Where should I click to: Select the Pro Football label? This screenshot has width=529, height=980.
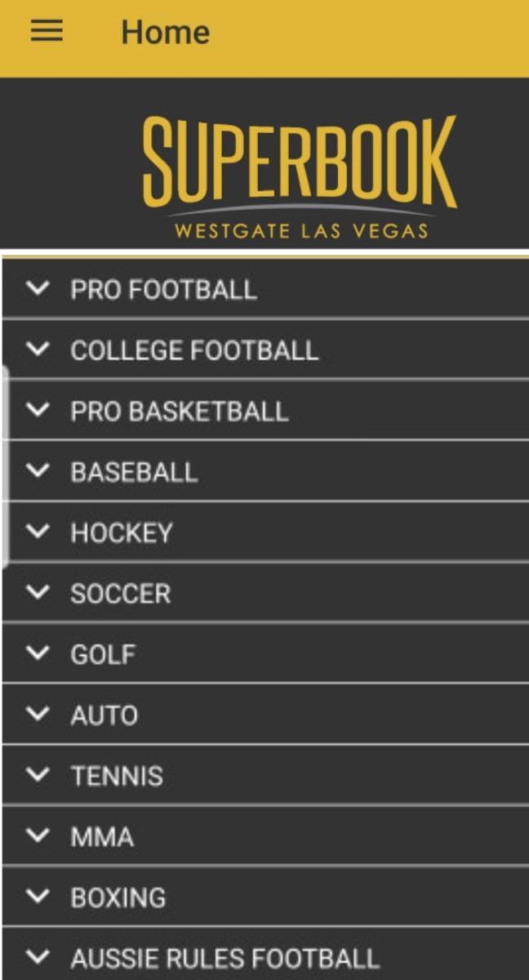[x=163, y=289]
